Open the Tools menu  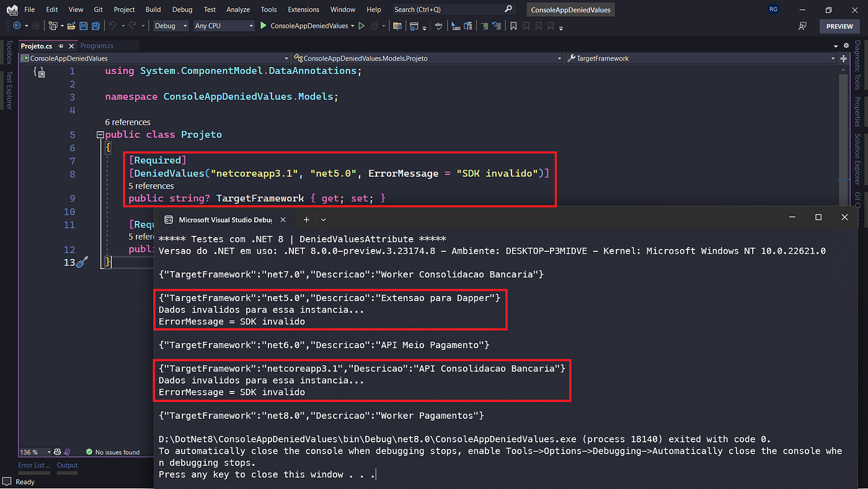[268, 9]
